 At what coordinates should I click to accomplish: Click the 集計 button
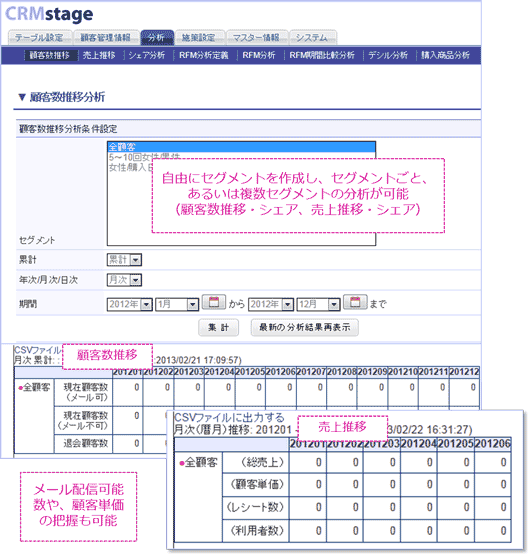(x=218, y=327)
